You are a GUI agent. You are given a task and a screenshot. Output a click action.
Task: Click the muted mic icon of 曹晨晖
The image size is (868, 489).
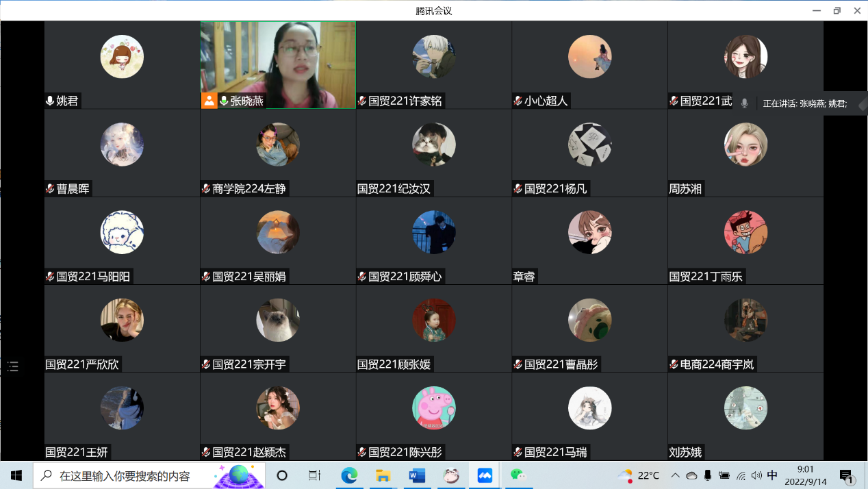[x=50, y=188]
